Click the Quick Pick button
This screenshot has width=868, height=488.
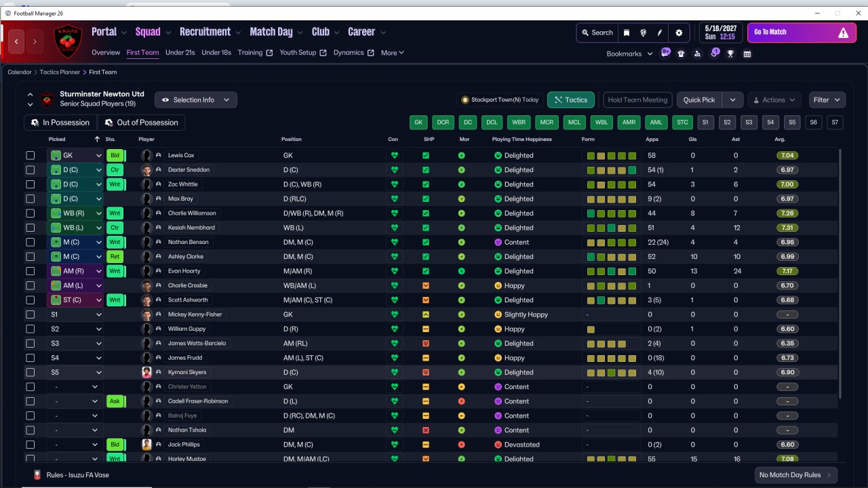699,100
